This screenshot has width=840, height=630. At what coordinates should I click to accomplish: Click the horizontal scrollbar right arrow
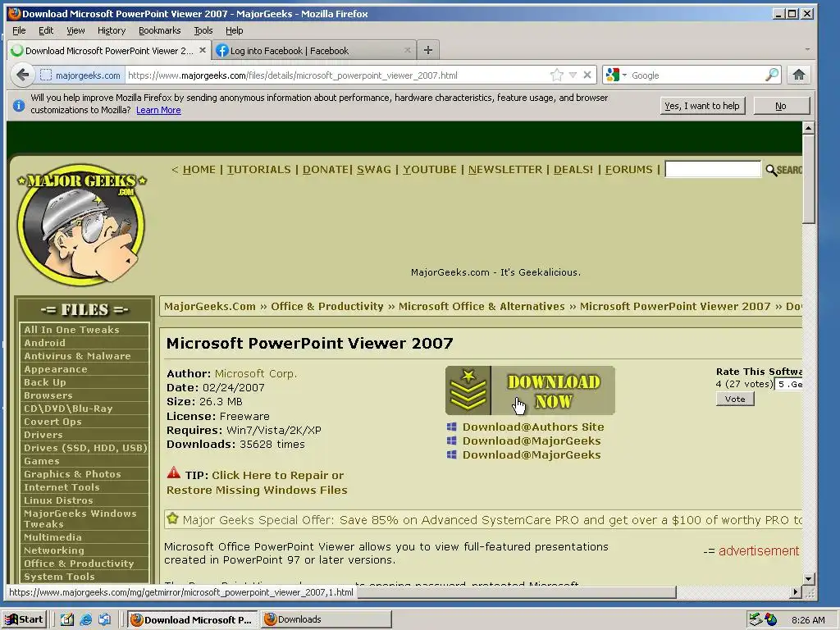point(796,592)
